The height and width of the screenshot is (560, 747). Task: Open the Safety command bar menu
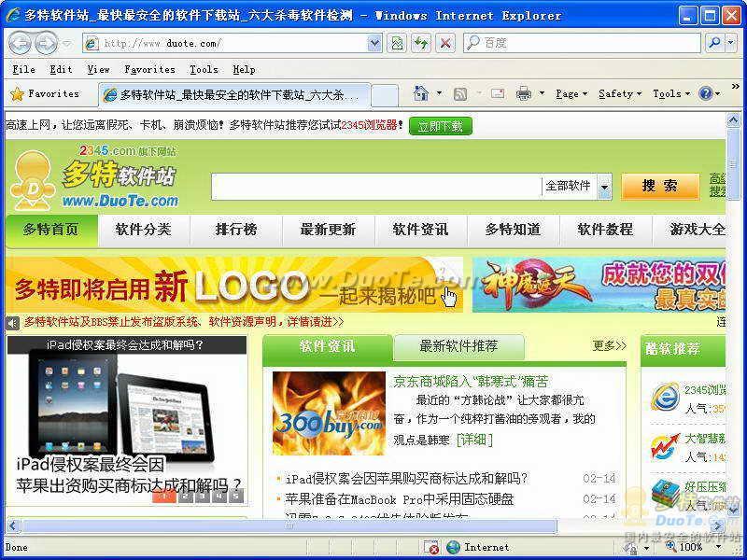620,94
